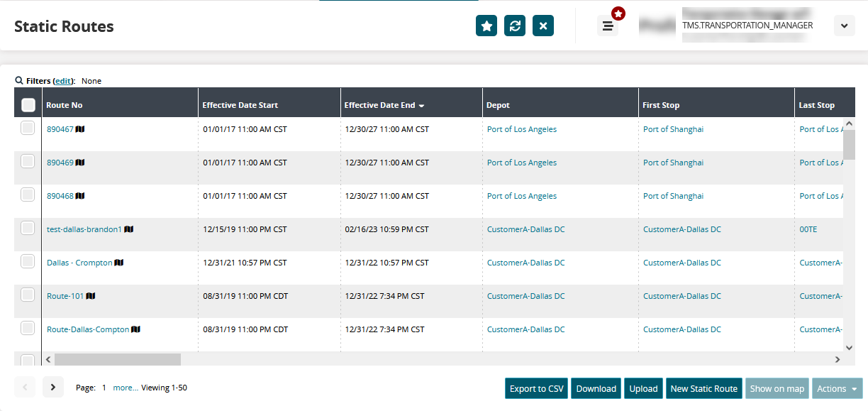The image size is (868, 411).
Task: Open Port of Shanghai first stop for 890469
Action: pos(673,163)
